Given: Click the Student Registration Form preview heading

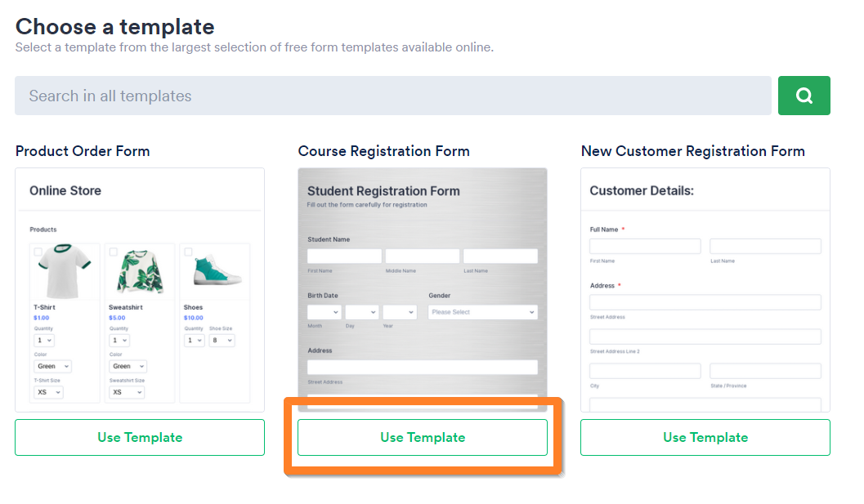Looking at the screenshot, I should click(x=383, y=191).
